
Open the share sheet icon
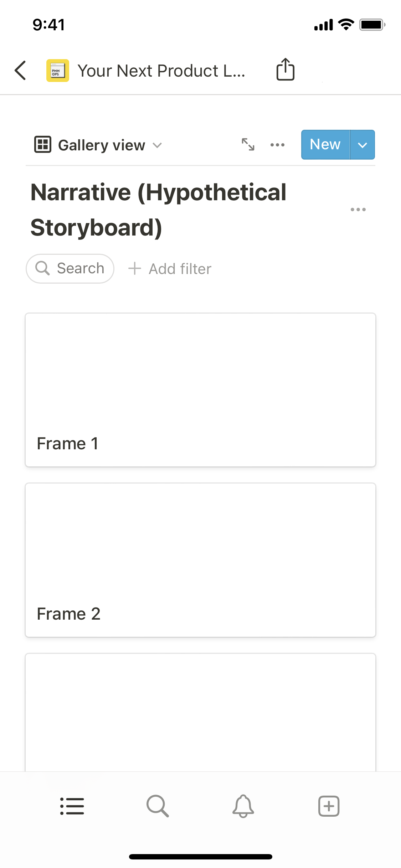coord(285,69)
